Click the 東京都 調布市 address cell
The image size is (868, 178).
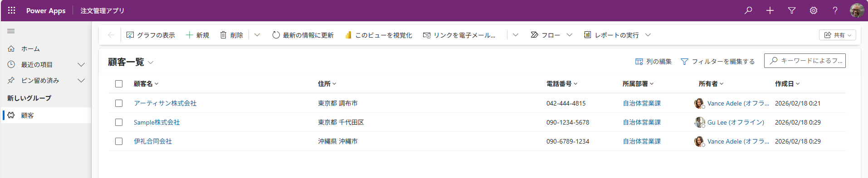338,103
